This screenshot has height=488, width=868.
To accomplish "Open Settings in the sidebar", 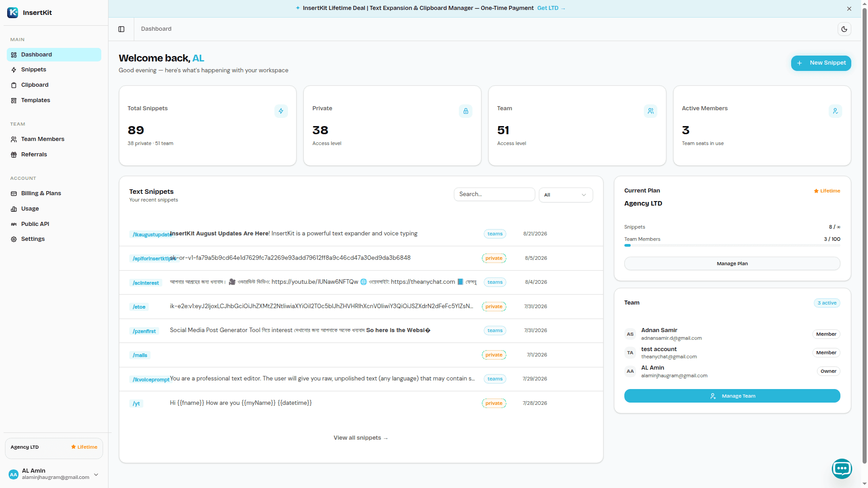I will [54, 239].
